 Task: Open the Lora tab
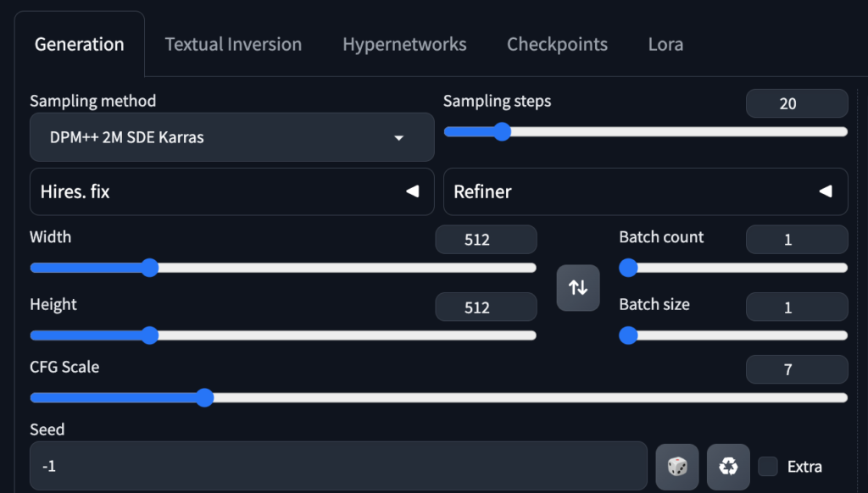point(665,44)
